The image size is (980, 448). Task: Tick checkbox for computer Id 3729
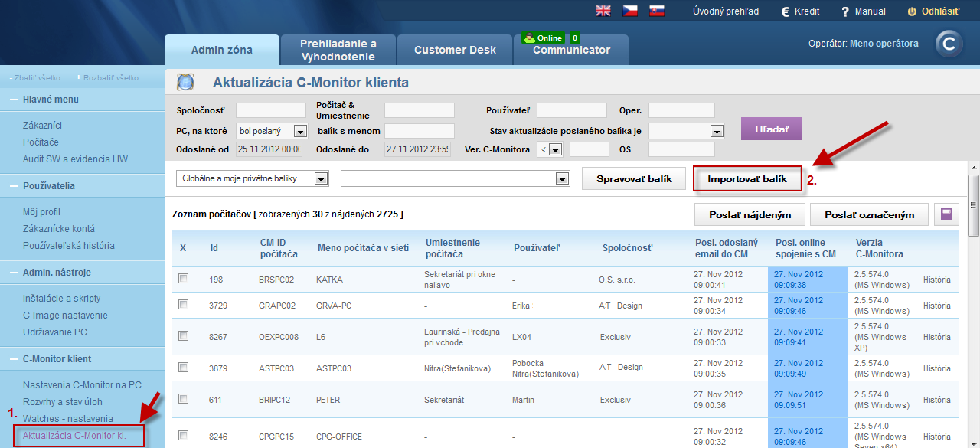[183, 304]
